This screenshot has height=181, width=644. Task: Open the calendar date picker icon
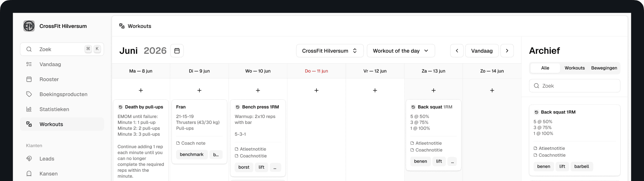click(177, 51)
